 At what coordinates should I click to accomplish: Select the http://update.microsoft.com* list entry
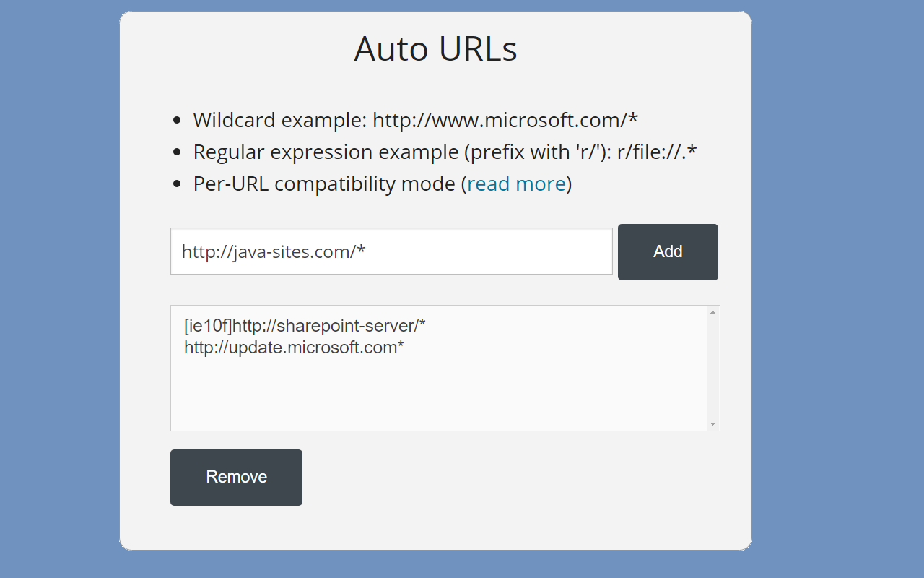(294, 348)
